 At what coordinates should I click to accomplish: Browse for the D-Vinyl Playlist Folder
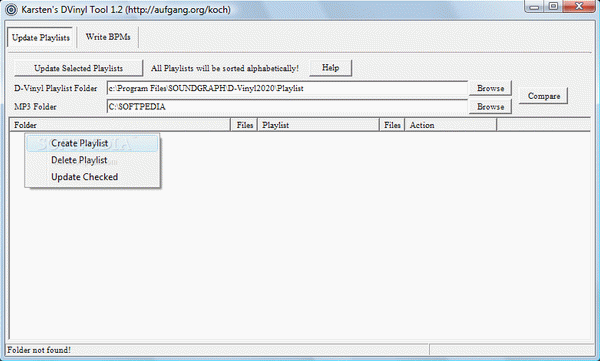click(491, 88)
